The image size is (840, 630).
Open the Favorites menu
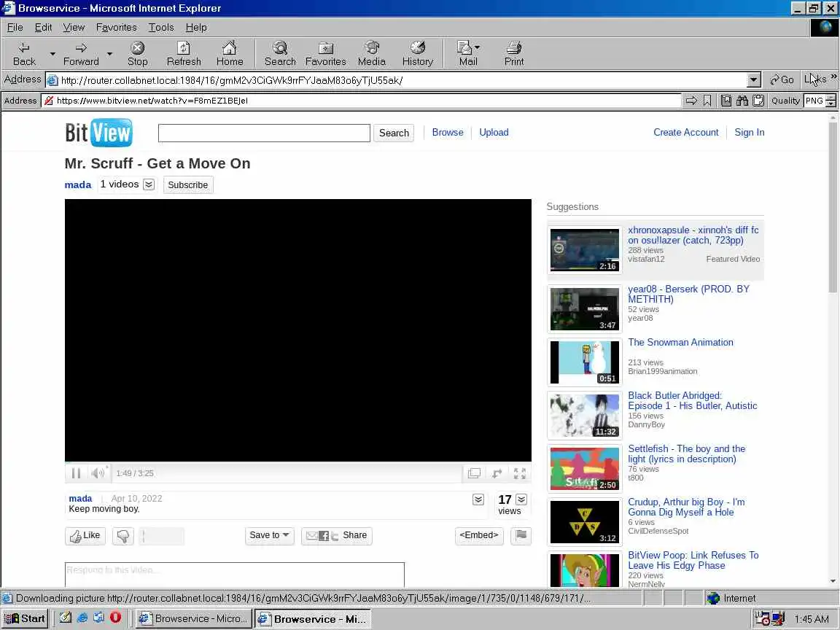116,27
